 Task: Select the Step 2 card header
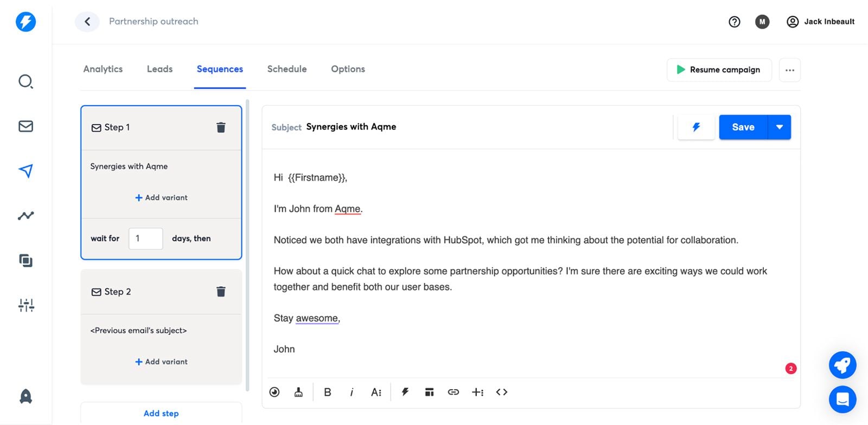(x=161, y=292)
